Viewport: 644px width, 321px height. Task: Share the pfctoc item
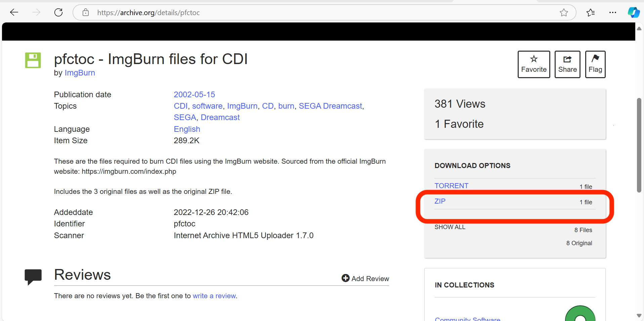coord(567,64)
